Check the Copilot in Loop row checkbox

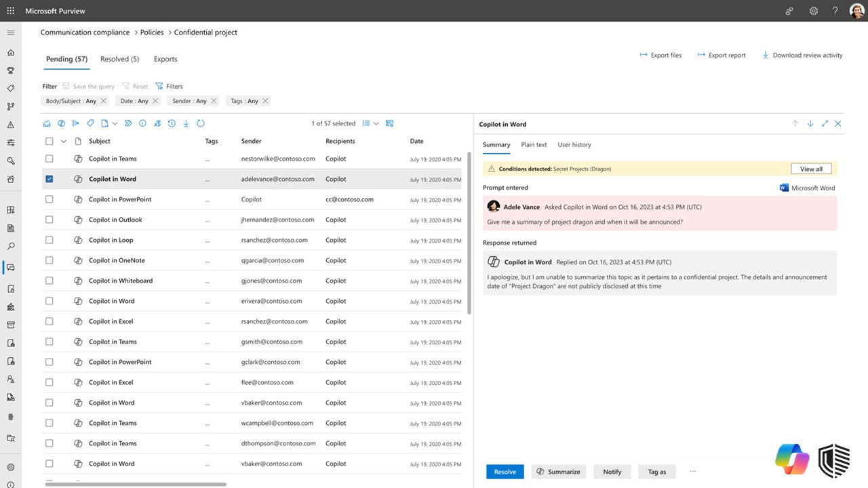tap(49, 240)
